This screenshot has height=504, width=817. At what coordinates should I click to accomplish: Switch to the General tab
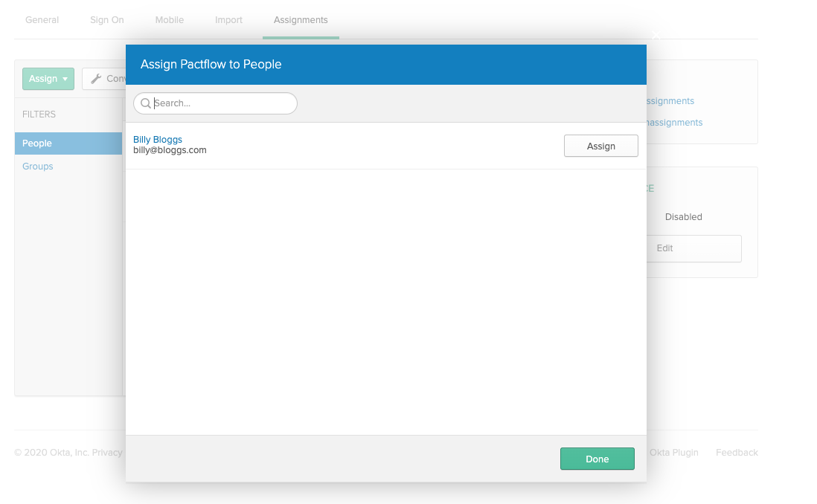click(42, 20)
